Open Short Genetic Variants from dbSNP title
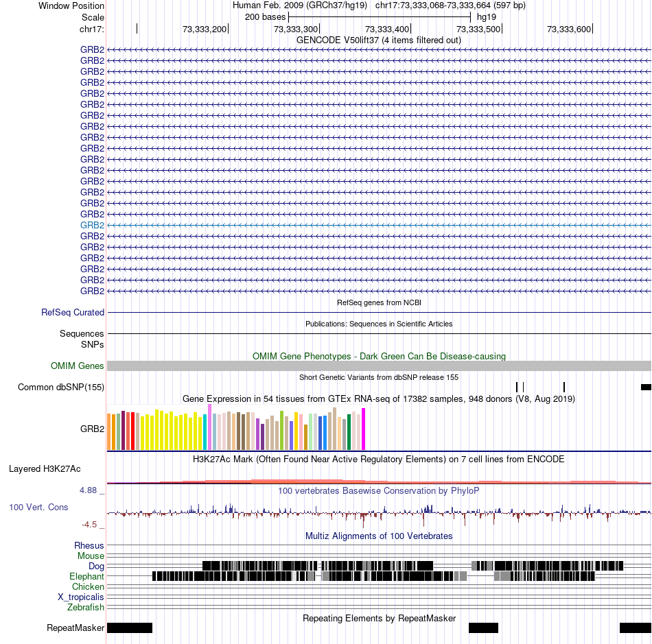 point(379,377)
